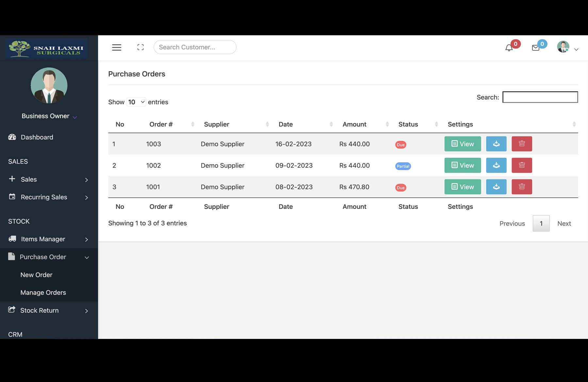The image size is (588, 382).
Task: Click the table Search input field
Action: [540, 97]
